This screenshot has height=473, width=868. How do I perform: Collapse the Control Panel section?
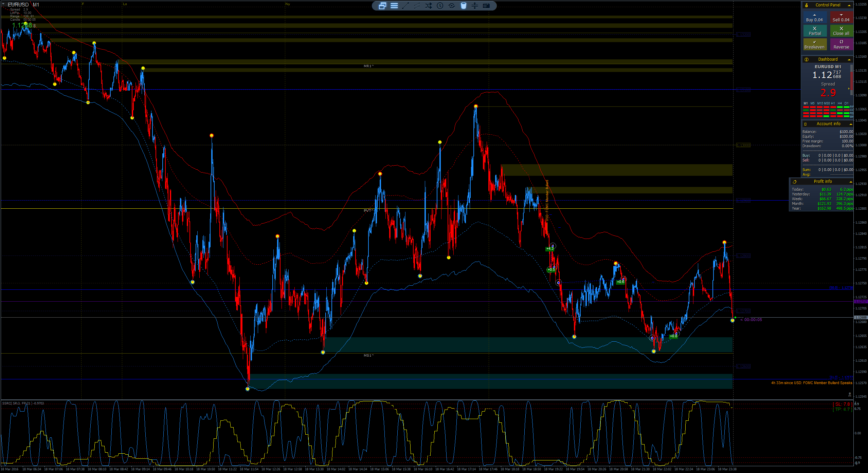pyautogui.click(x=849, y=5)
